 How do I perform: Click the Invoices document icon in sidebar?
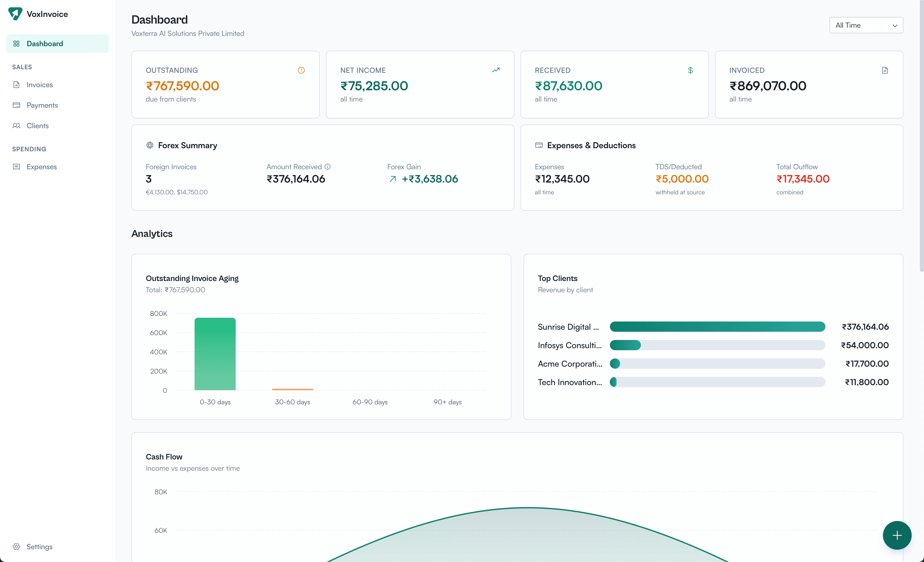16,85
